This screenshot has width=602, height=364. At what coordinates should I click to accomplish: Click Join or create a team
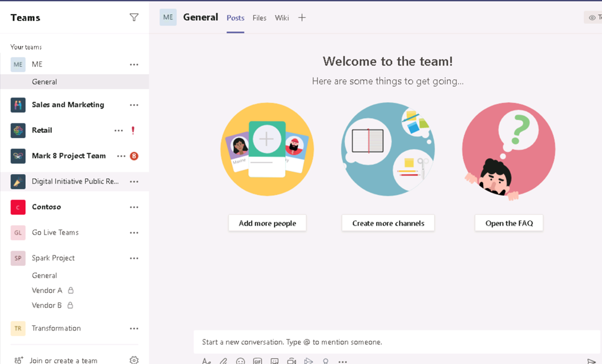coord(56,360)
